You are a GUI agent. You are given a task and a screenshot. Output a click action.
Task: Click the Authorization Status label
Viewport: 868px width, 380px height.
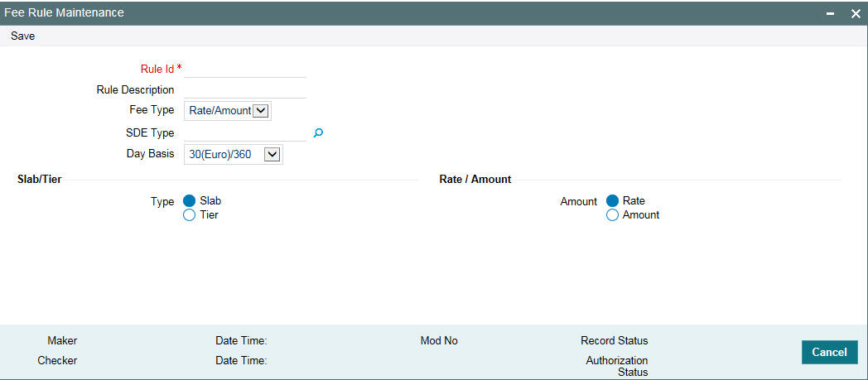click(617, 366)
